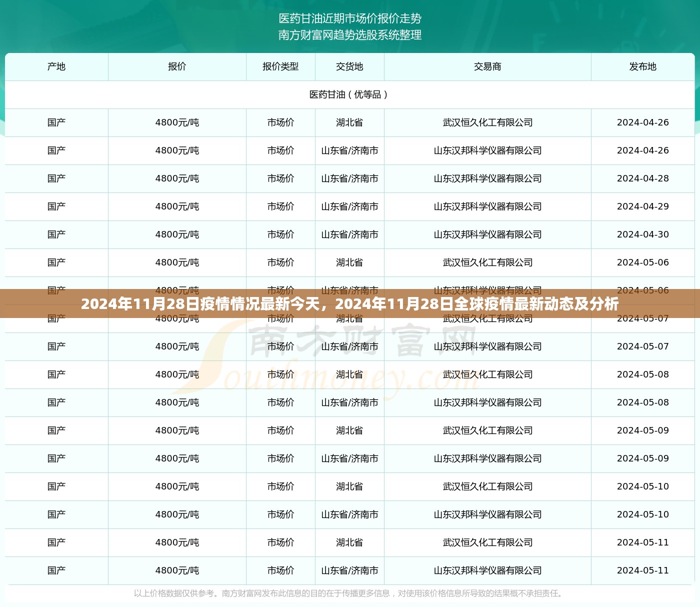Click 湖北省 in the 武汉恒久化工 2024-05-06 row

pyautogui.click(x=349, y=262)
